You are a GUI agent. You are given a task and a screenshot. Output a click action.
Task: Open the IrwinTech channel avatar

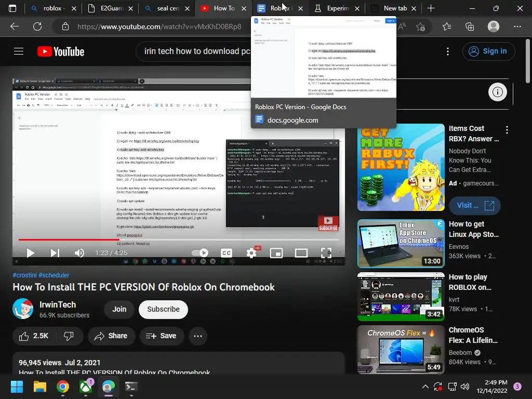[x=23, y=309]
